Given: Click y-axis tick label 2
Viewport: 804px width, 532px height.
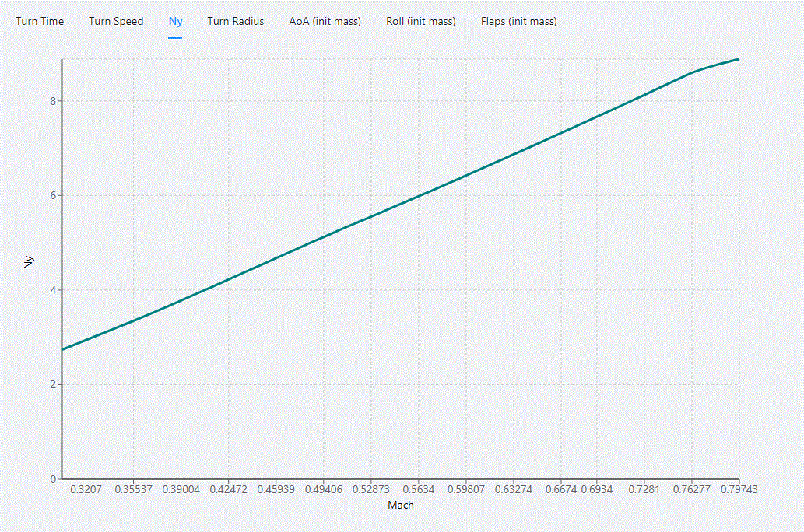Looking at the screenshot, I should [53, 385].
